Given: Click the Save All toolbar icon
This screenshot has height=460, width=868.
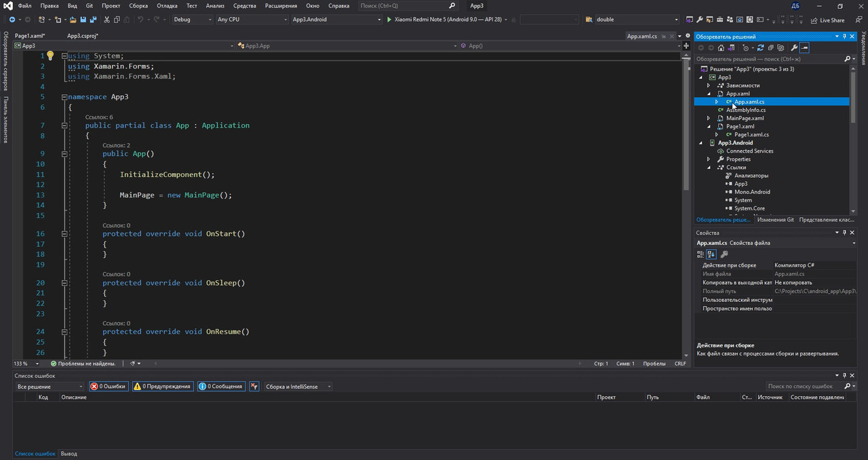Looking at the screenshot, I should 93,20.
